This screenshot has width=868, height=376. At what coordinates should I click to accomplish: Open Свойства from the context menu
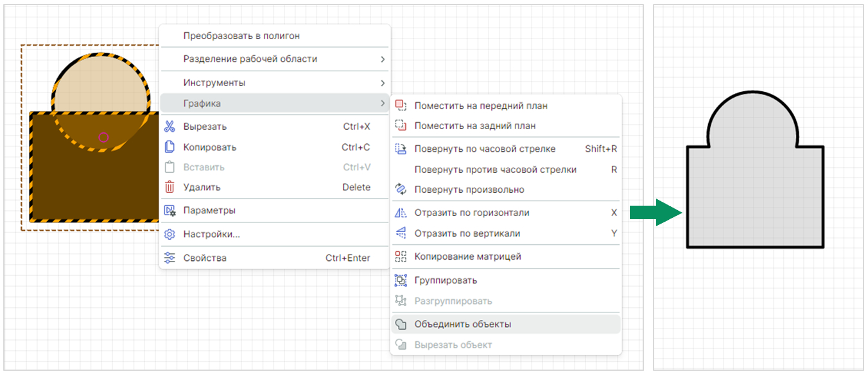[x=205, y=258]
